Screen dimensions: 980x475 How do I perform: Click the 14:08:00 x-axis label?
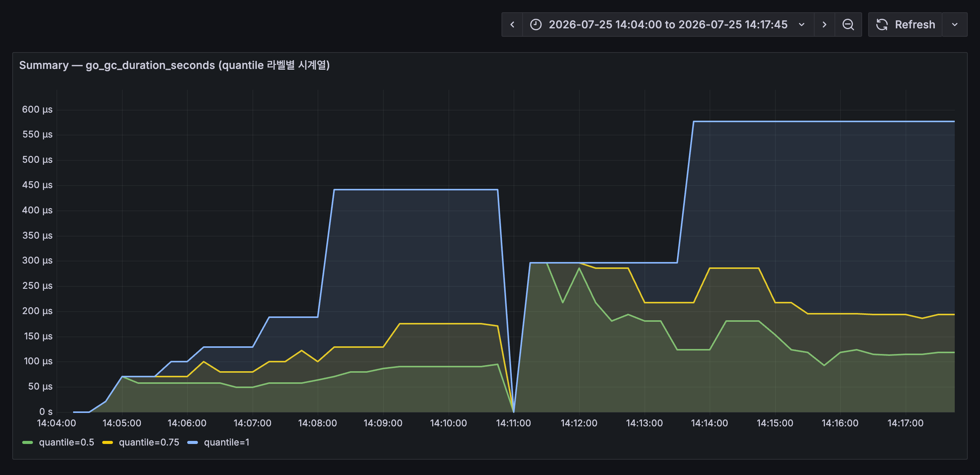coord(317,423)
